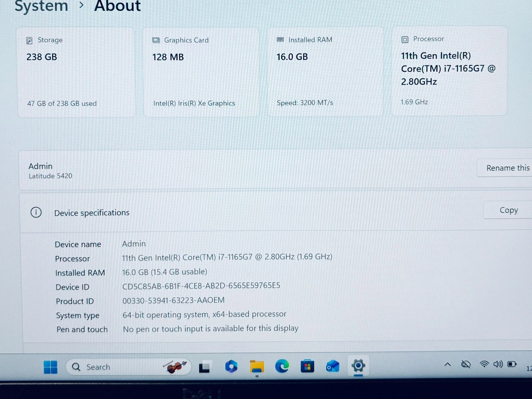The height and width of the screenshot is (399, 532).
Task: Click the cloud sync off tray icon
Action: tap(466, 364)
